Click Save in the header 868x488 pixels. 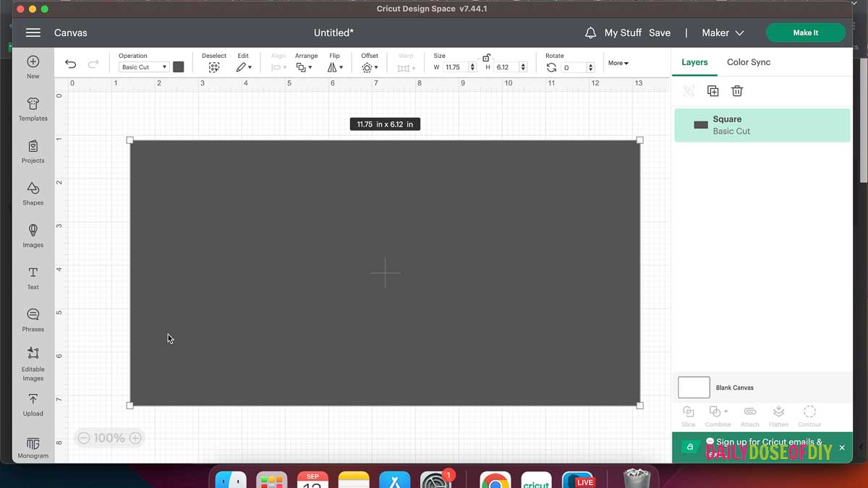(660, 33)
